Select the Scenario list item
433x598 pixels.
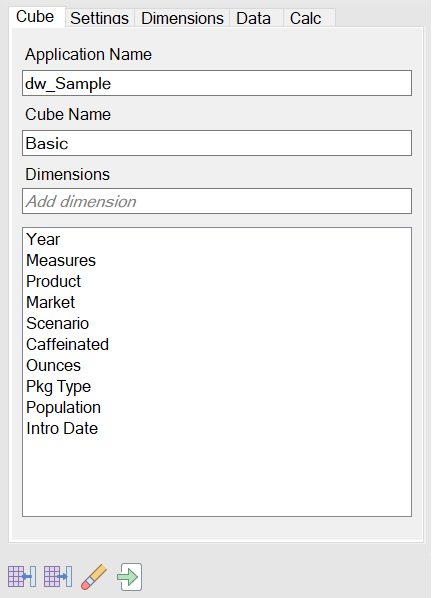[58, 323]
